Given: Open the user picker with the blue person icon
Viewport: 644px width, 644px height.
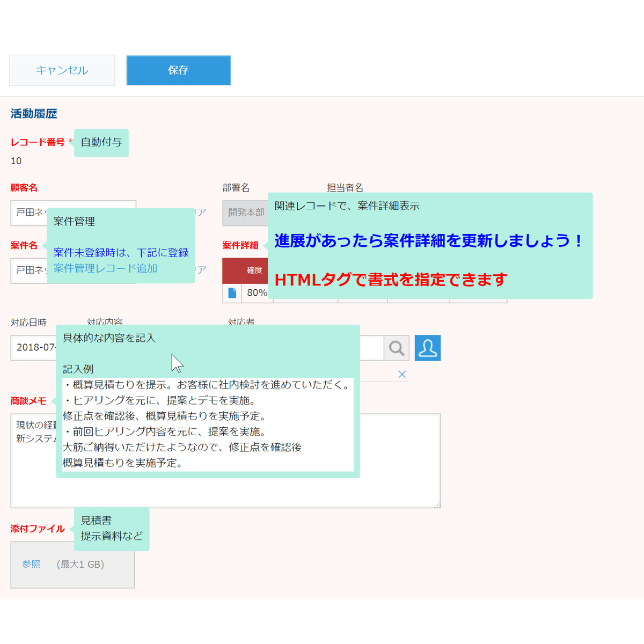Looking at the screenshot, I should (428, 348).
